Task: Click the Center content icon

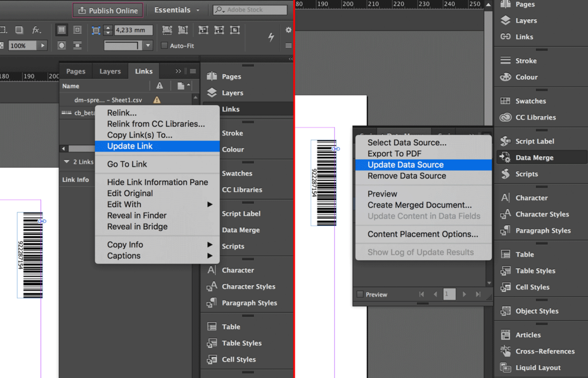Action: tap(235, 30)
